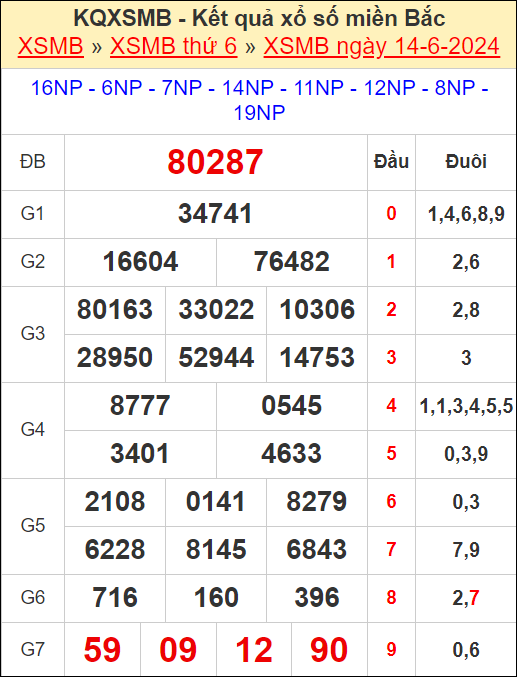Click the G4 number 4633
Screen dimensions: 517x677
[x=292, y=453]
